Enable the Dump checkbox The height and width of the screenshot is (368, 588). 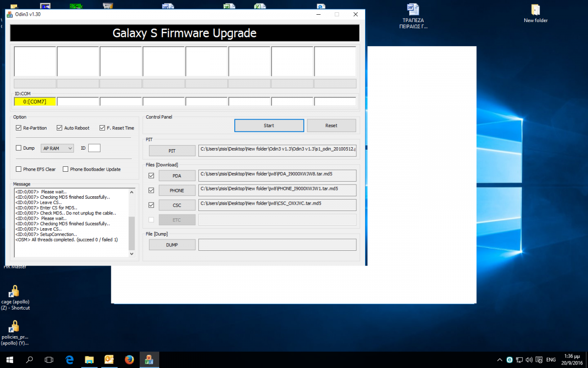click(x=19, y=148)
